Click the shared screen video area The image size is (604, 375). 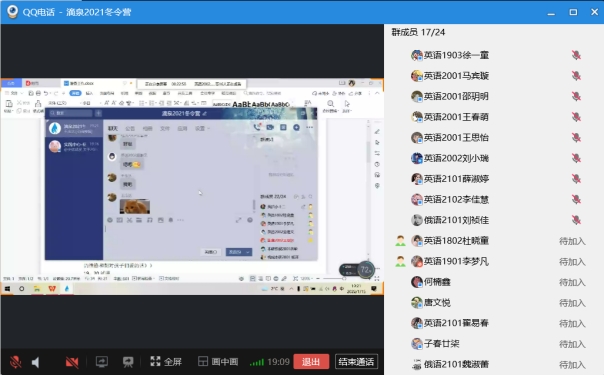192,186
